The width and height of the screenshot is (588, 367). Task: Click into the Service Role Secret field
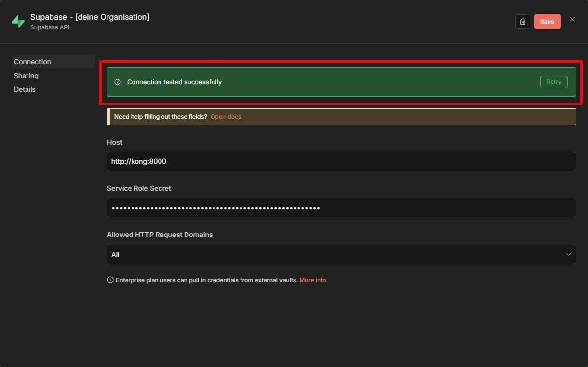341,208
